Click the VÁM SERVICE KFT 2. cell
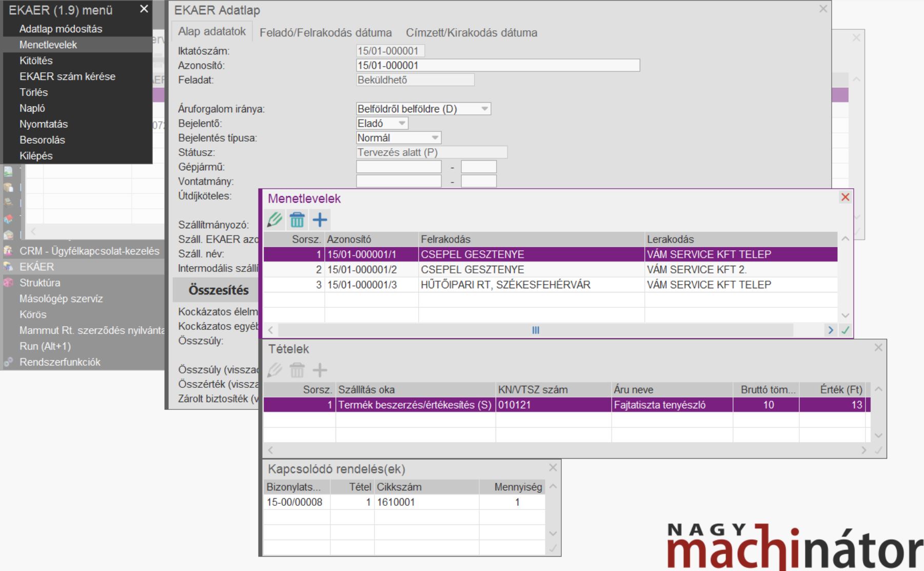This screenshot has width=924, height=571. pos(741,269)
